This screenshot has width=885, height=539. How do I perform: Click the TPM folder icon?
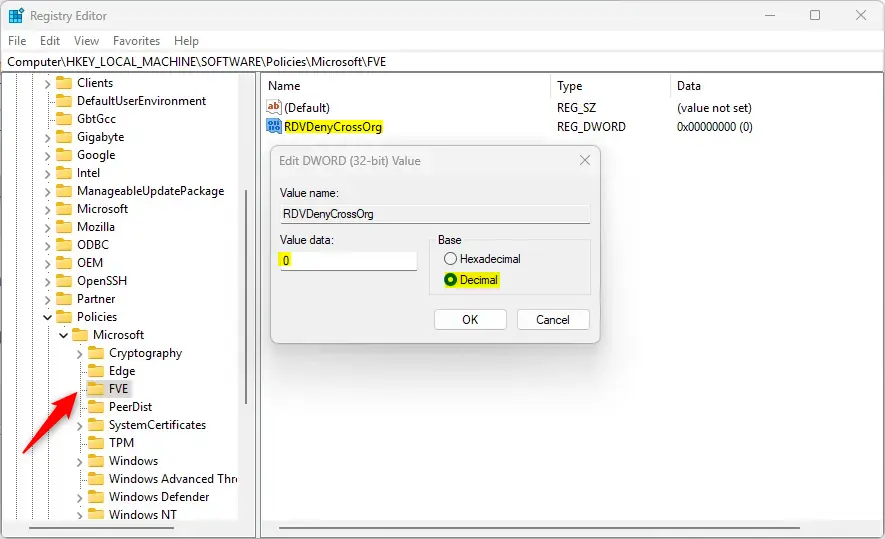96,443
